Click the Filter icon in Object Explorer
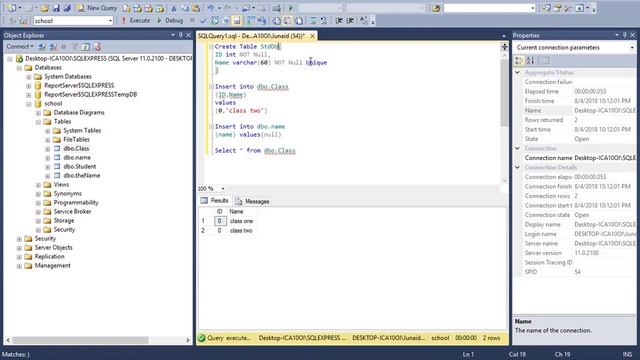Viewport: 640px width, 360px height. (75, 47)
